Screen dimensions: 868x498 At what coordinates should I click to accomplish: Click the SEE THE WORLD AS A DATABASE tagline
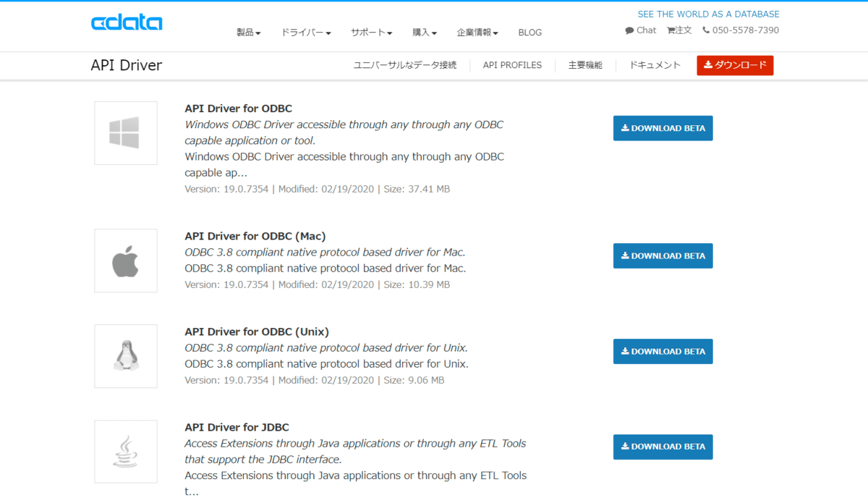[708, 14]
